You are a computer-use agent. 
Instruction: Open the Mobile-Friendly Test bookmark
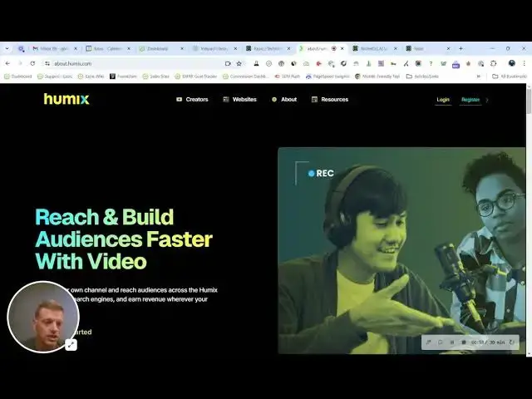click(x=377, y=76)
